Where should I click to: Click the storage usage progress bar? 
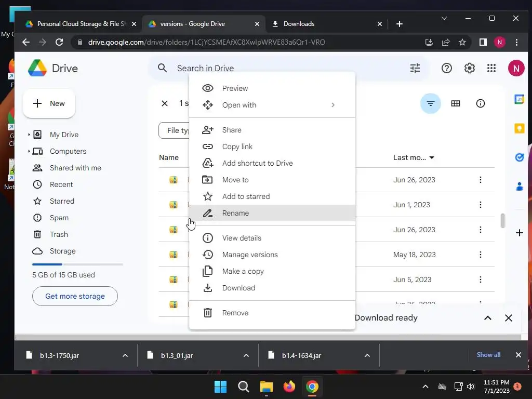point(77,264)
